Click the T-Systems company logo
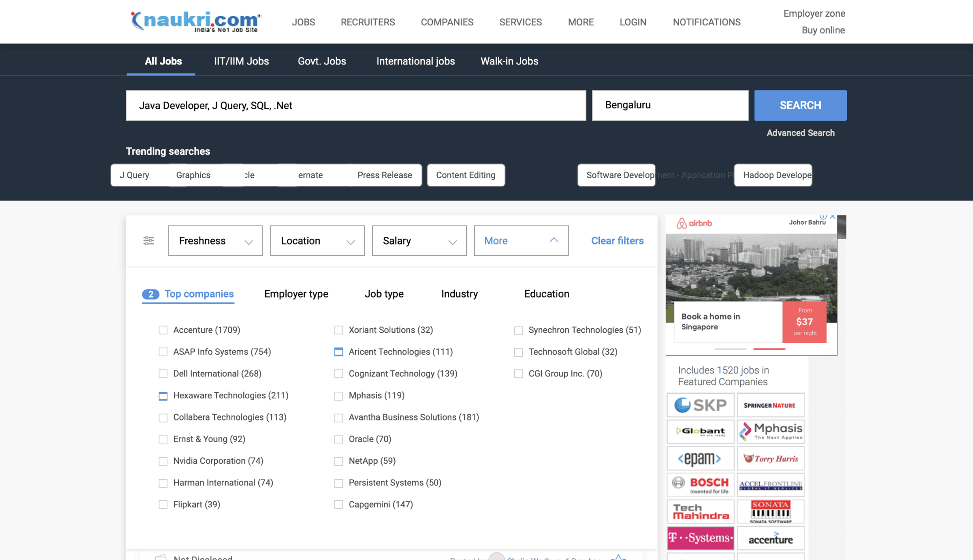 (700, 538)
